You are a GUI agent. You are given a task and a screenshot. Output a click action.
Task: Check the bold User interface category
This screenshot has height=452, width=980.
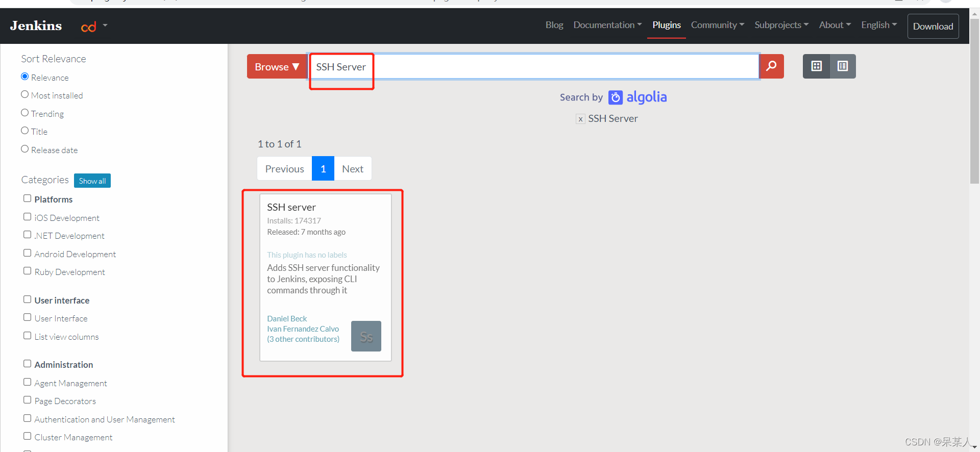tap(28, 299)
